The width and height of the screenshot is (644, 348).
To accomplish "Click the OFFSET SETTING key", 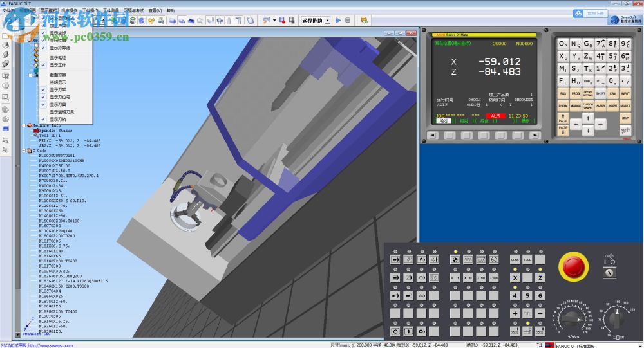I will pos(588,93).
